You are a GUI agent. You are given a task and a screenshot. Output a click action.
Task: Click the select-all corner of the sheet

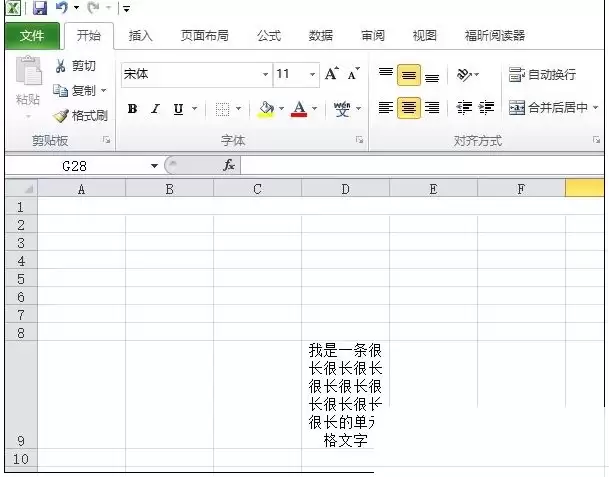click(x=22, y=188)
